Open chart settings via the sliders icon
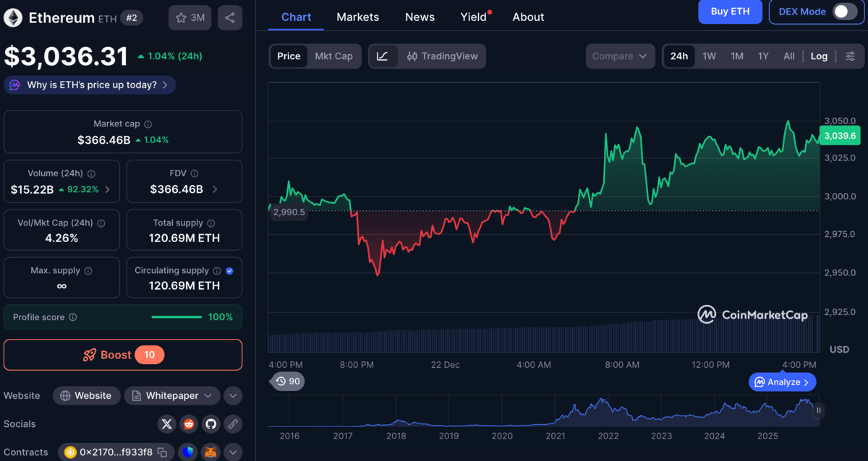 (x=851, y=56)
